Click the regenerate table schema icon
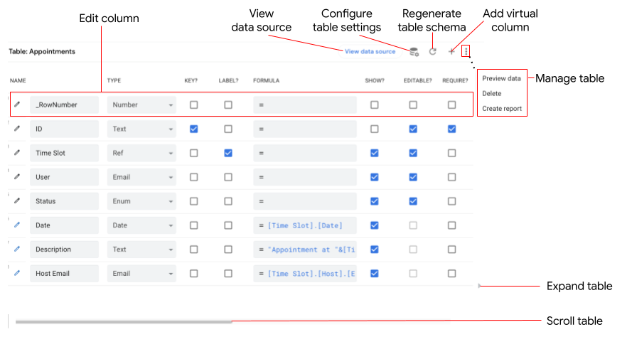Screen dimensions: 632x364 coord(432,52)
